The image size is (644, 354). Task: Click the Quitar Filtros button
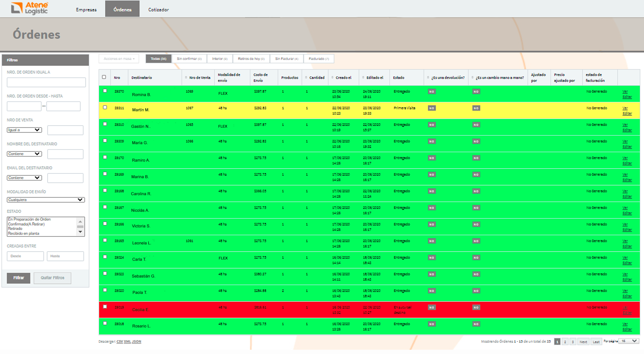(53, 278)
